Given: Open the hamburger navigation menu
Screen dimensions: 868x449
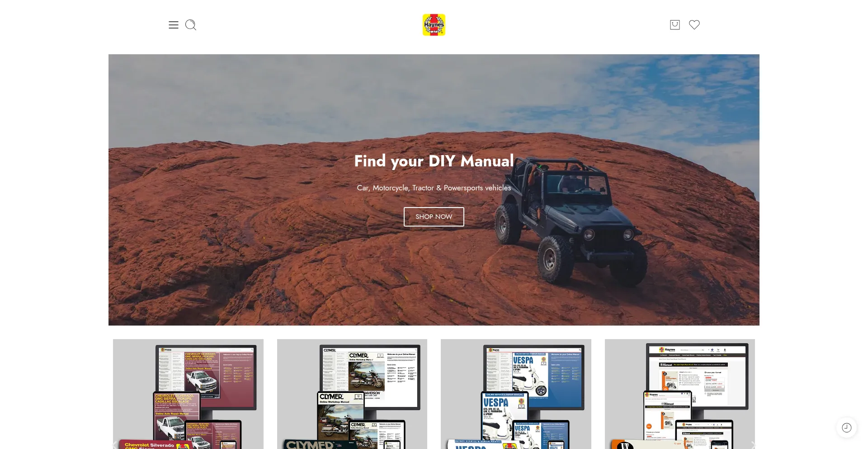Looking at the screenshot, I should point(174,25).
